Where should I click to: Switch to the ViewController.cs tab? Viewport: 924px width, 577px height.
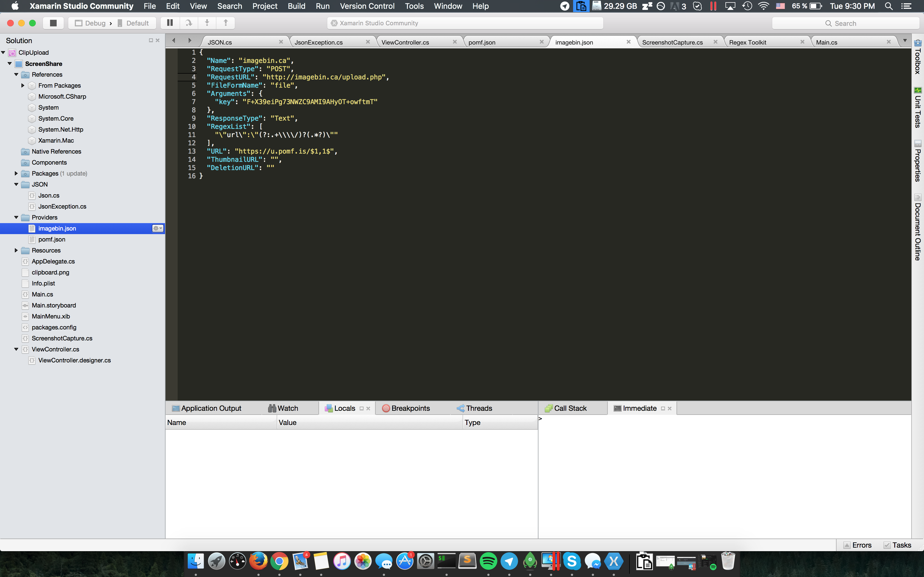coord(405,42)
